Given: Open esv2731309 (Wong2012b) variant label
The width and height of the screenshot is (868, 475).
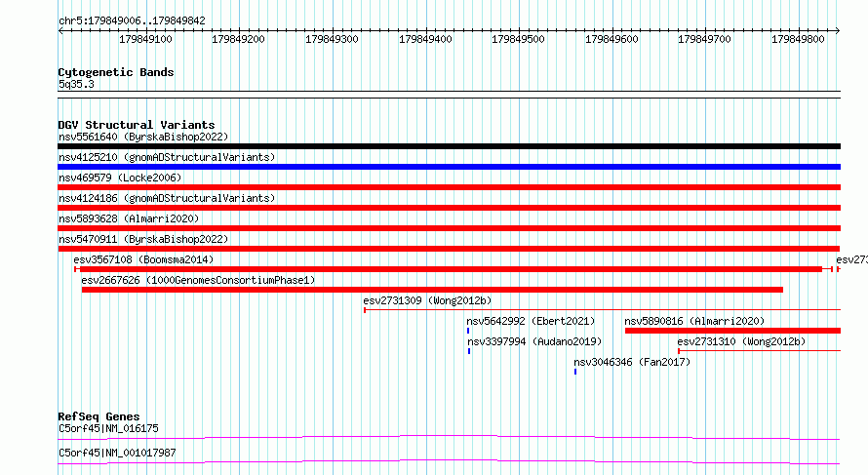Looking at the screenshot, I should [x=427, y=300].
